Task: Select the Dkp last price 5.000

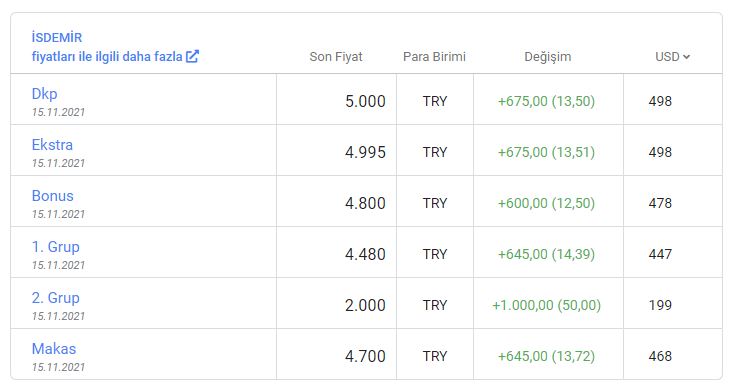Action: coord(365,101)
